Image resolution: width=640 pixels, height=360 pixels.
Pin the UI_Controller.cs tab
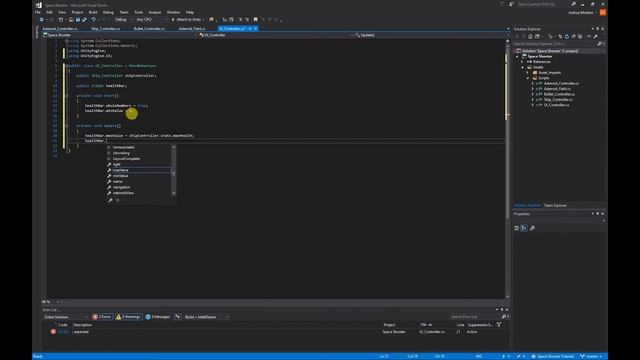tap(250, 29)
